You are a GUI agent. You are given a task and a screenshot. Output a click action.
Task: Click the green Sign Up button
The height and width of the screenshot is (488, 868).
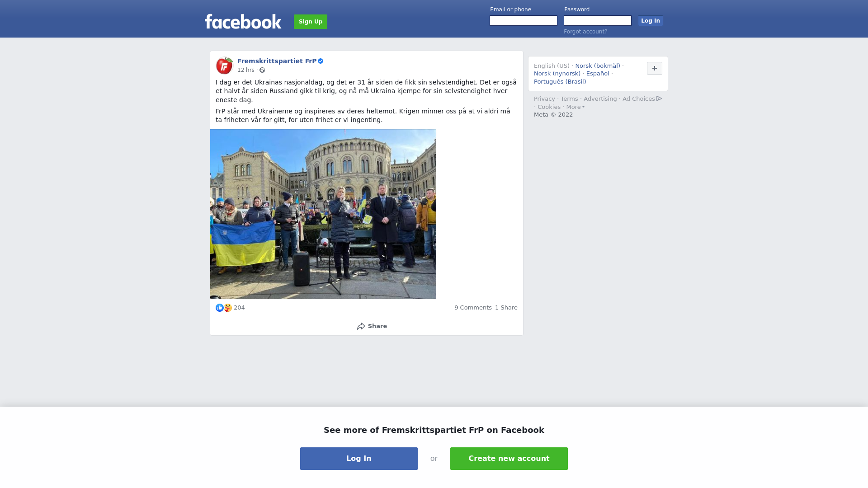click(311, 22)
